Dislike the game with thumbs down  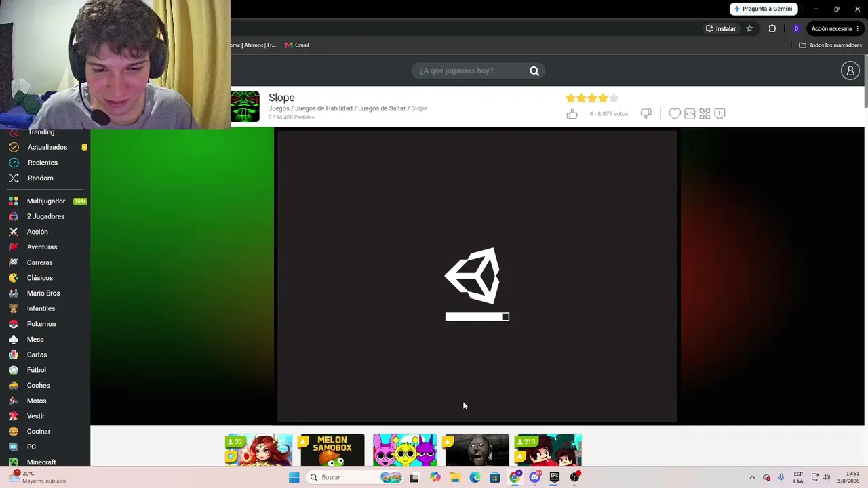646,114
